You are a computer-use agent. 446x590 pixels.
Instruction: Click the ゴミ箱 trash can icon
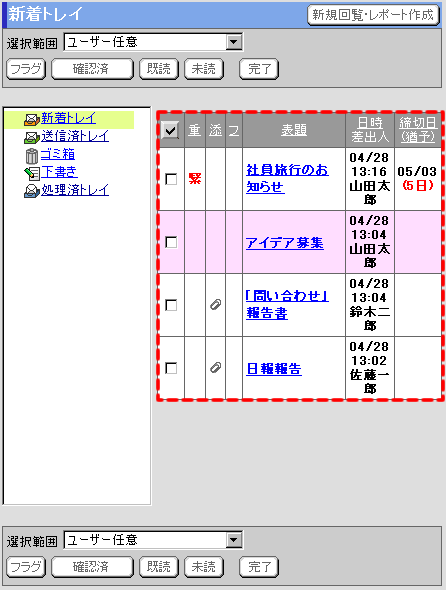32,155
